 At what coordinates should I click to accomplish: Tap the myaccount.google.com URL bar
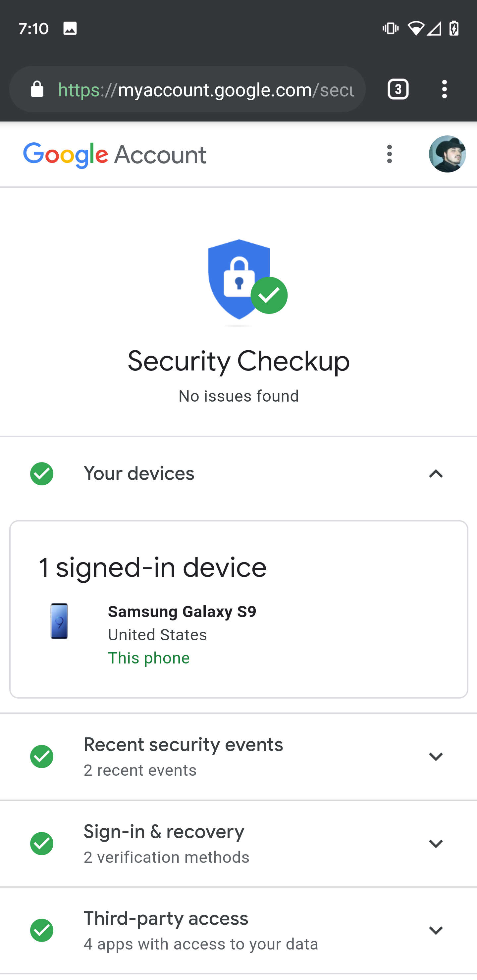206,90
